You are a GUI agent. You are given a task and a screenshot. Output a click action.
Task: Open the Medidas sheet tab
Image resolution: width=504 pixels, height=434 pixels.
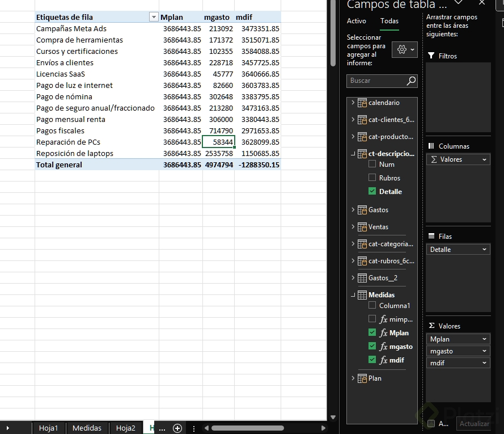[87, 428]
